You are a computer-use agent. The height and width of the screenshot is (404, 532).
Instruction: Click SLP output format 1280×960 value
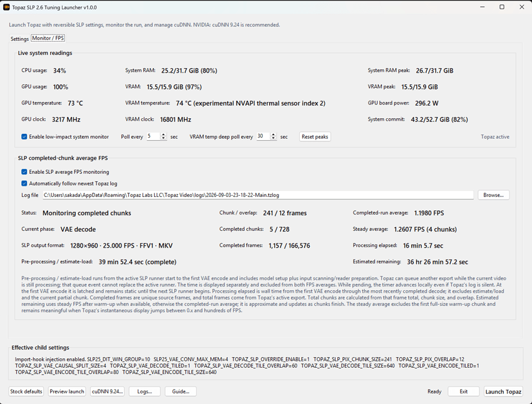click(121, 246)
